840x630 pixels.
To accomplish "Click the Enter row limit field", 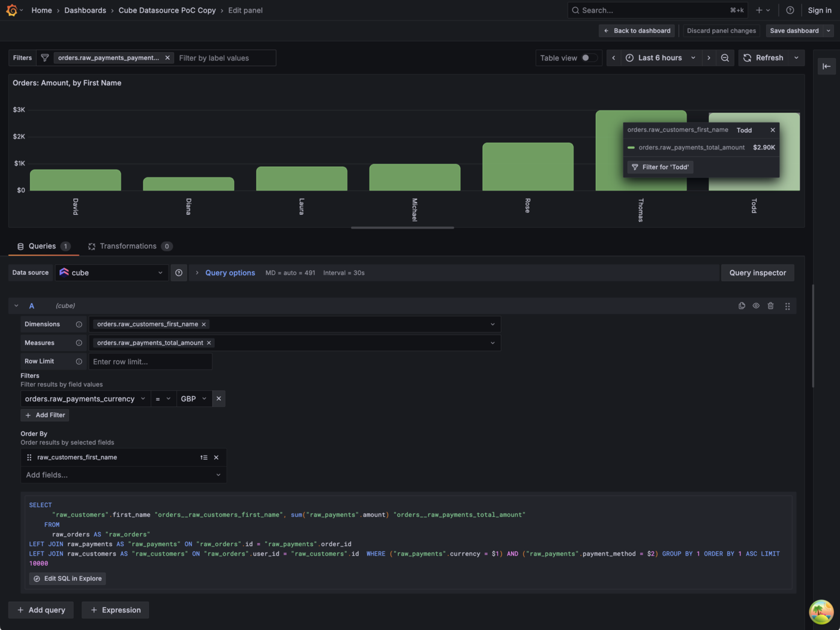I will [x=151, y=362].
